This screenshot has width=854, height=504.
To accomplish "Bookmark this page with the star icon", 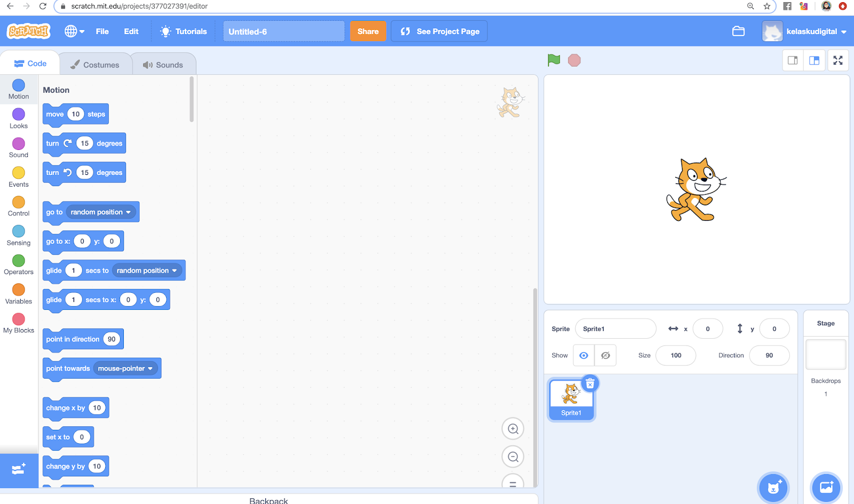I will (x=767, y=6).
